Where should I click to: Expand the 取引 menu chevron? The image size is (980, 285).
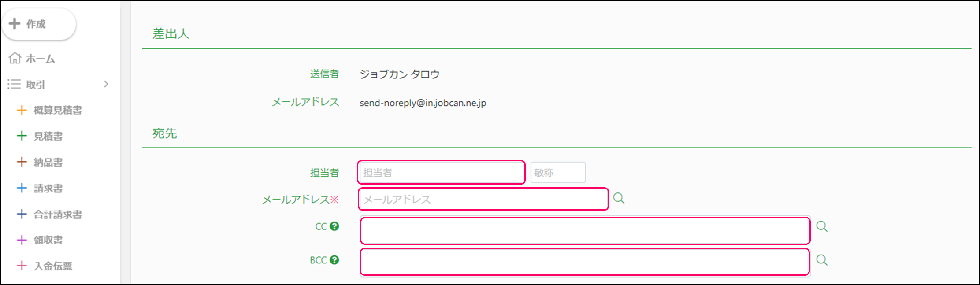[x=106, y=84]
